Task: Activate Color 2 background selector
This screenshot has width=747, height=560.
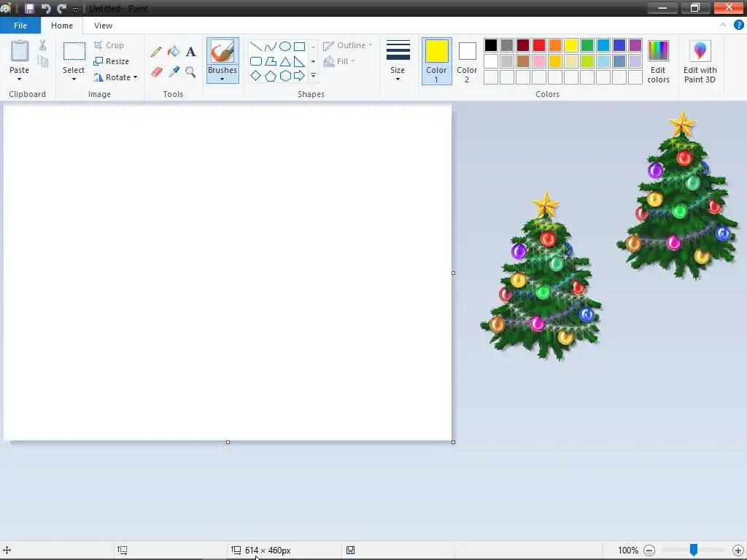Action: pos(467,61)
